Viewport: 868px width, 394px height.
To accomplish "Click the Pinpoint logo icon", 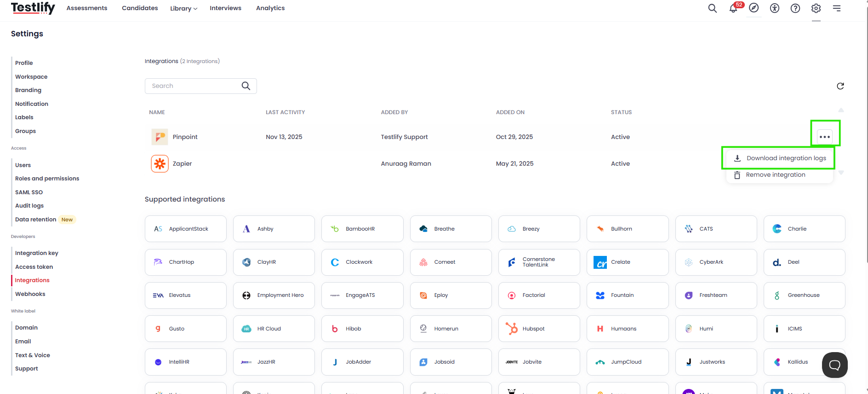I will (x=160, y=137).
